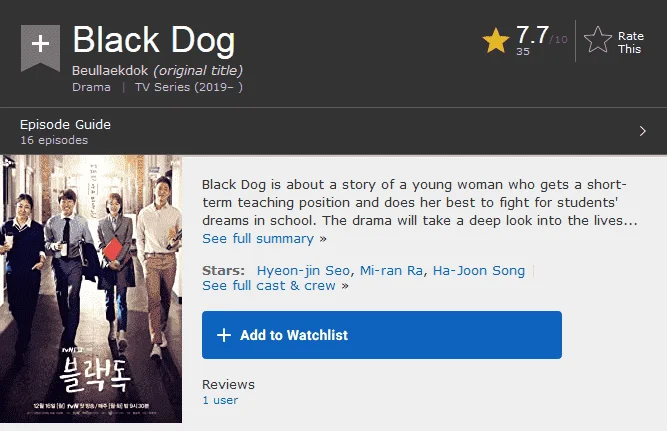667x431 pixels.
Task: Click the outlined Rate This star
Action: pyautogui.click(x=598, y=40)
